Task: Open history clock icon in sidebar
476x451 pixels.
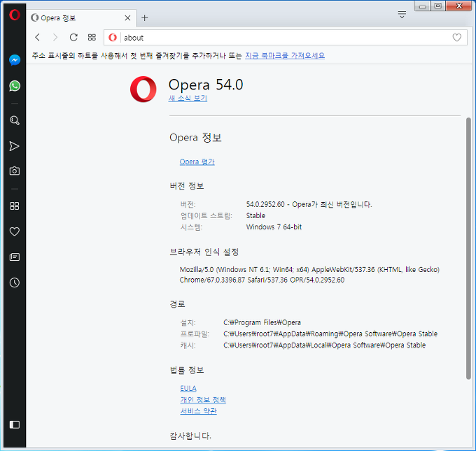Action: pos(15,282)
